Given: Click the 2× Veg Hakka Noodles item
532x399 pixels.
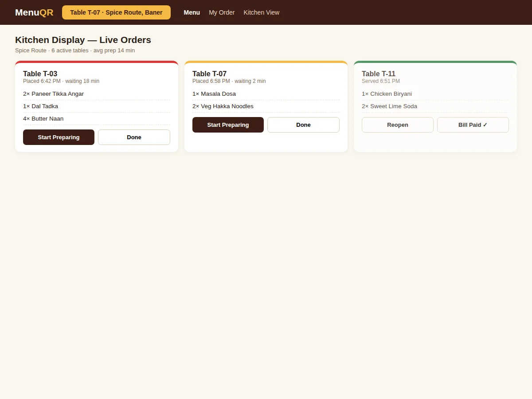Looking at the screenshot, I should 266,106.
